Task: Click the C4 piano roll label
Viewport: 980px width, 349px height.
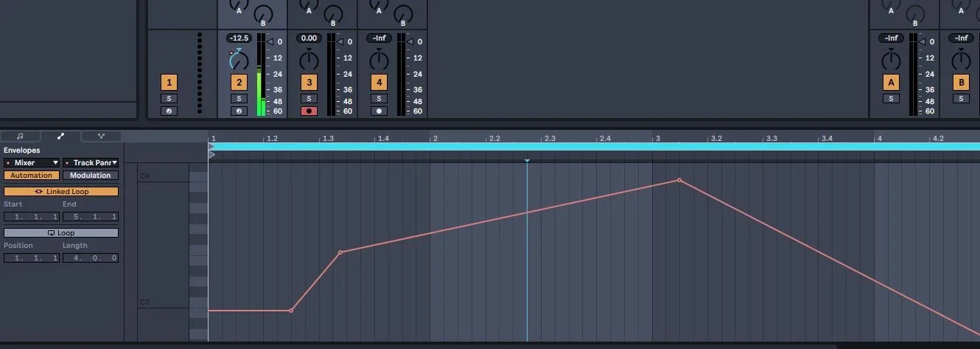Action: [x=144, y=176]
